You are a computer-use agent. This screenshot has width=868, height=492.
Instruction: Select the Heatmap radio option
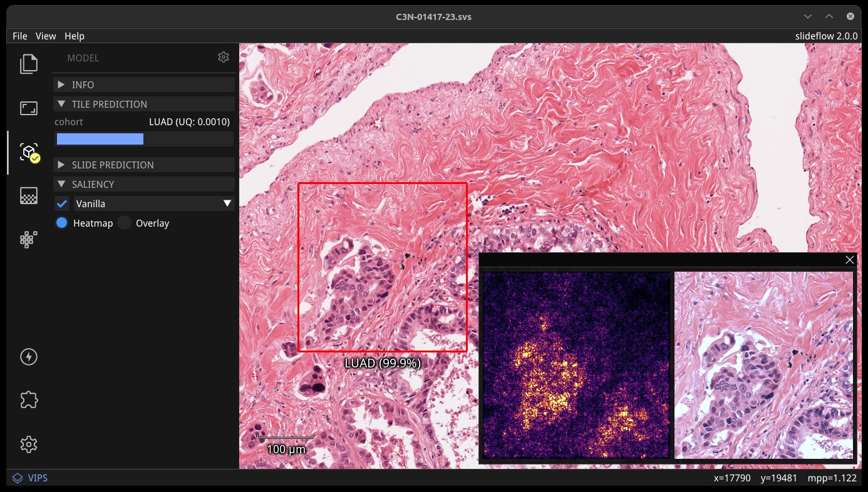pos(62,223)
